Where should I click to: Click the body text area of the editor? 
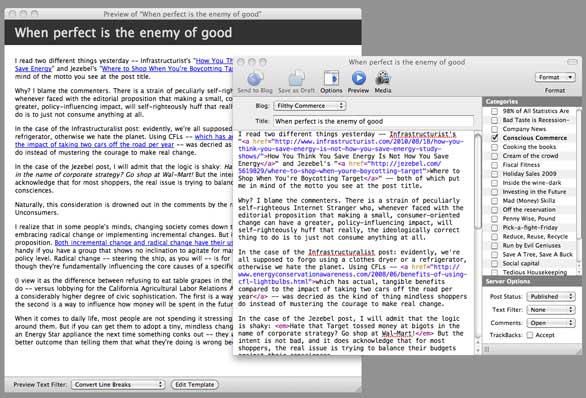tap(354, 242)
